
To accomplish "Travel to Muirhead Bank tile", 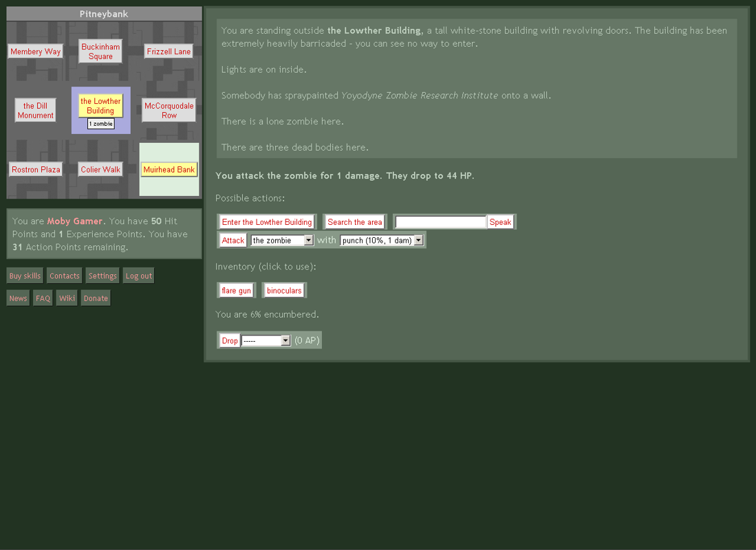I will click(x=169, y=170).
